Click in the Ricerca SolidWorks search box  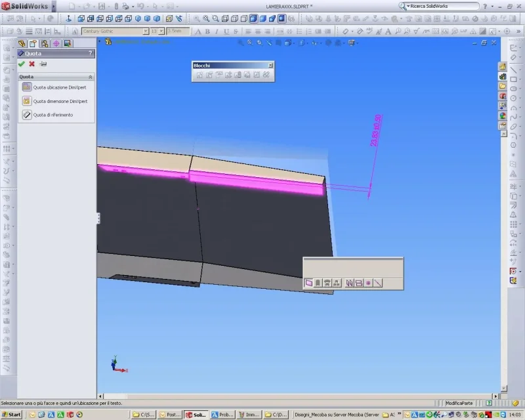[444, 6]
